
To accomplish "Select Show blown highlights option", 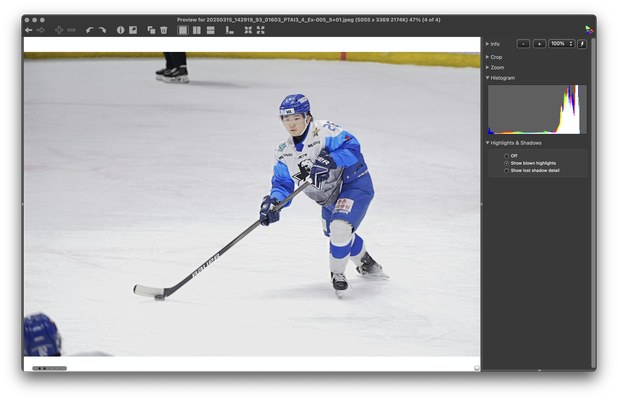I will click(x=506, y=163).
